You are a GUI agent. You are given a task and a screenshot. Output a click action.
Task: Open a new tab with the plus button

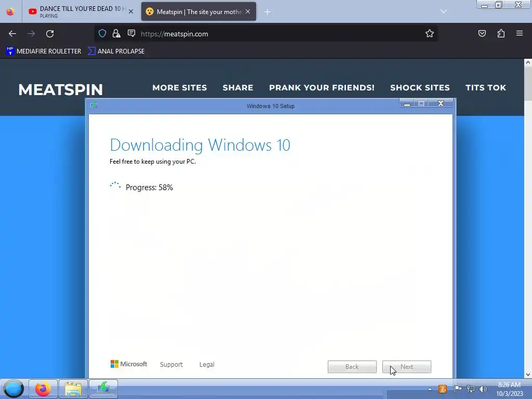pos(268,12)
